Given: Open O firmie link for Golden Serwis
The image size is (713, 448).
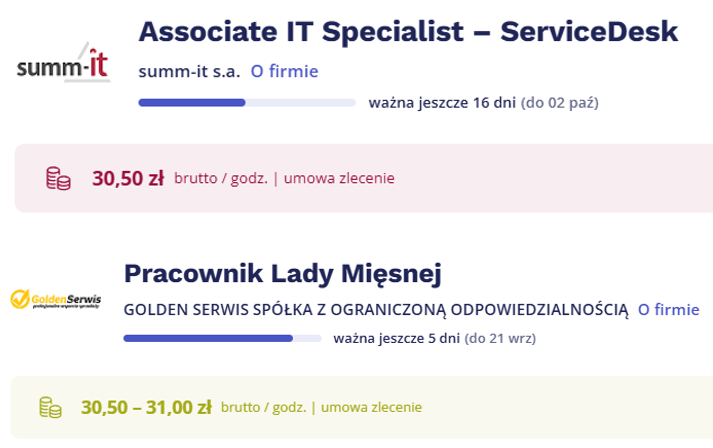Looking at the screenshot, I should coord(668,310).
